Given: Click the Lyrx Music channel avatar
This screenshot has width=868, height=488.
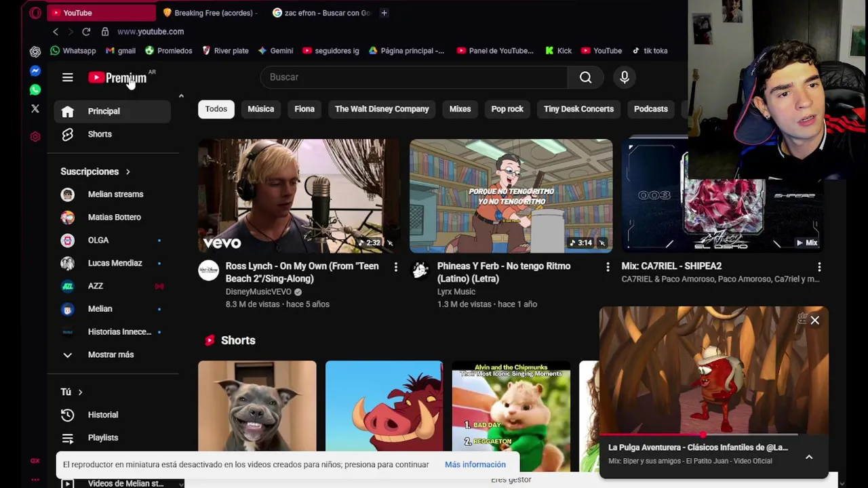Looking at the screenshot, I should pos(420,270).
